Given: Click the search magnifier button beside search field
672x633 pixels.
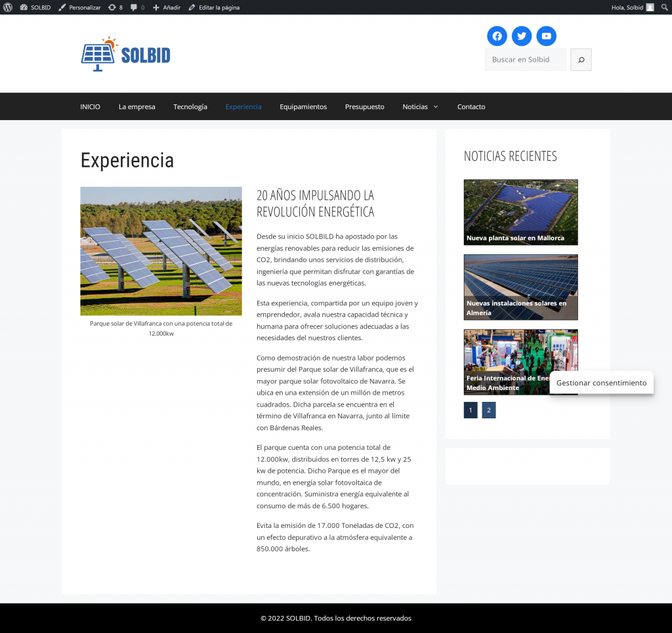Looking at the screenshot, I should 581,60.
